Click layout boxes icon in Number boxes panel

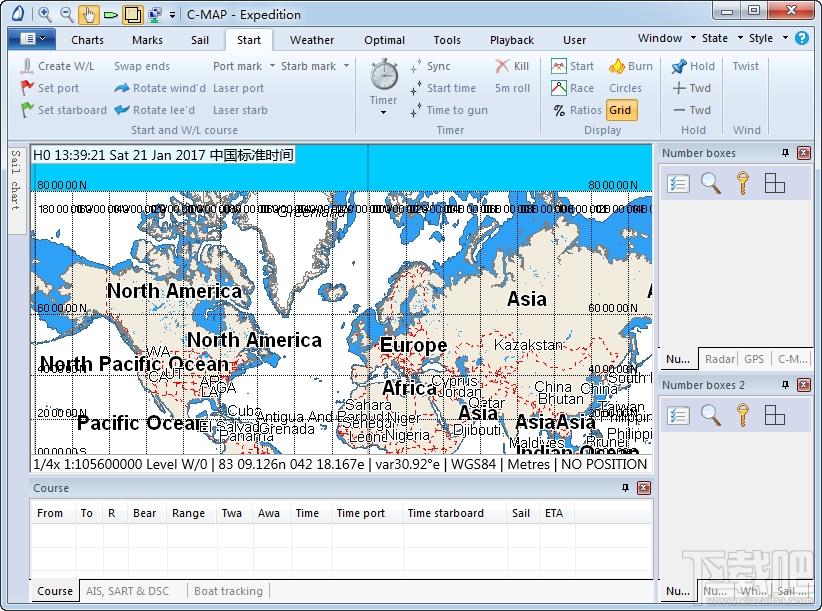coord(775,183)
